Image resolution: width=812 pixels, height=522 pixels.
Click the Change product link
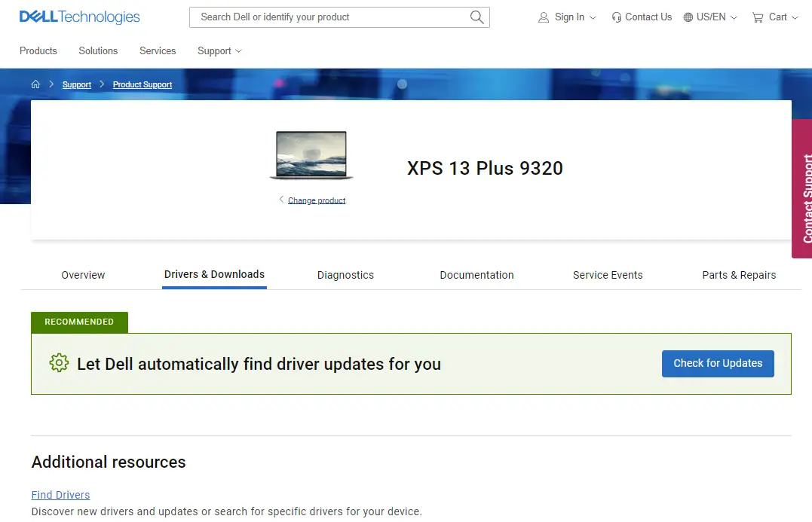[317, 200]
